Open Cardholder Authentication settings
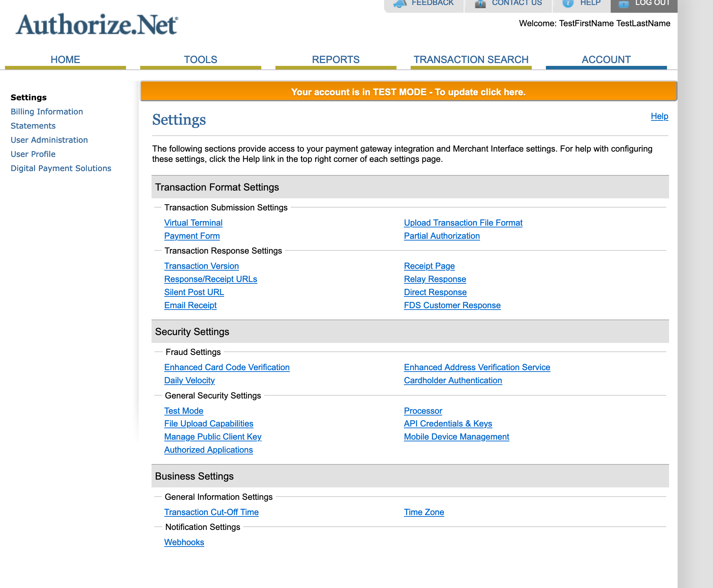The height and width of the screenshot is (588, 713). [x=453, y=380]
